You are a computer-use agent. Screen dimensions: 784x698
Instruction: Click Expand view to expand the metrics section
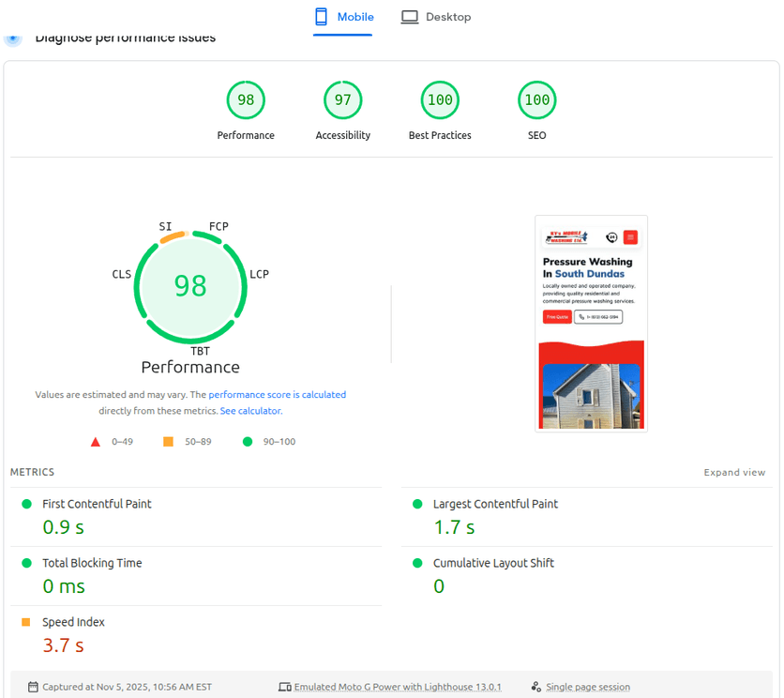tap(734, 472)
